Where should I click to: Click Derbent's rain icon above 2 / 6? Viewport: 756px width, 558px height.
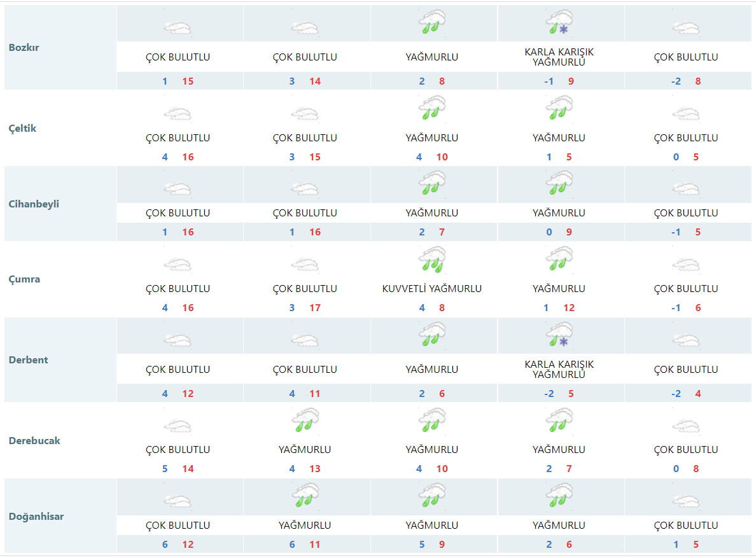431,335
